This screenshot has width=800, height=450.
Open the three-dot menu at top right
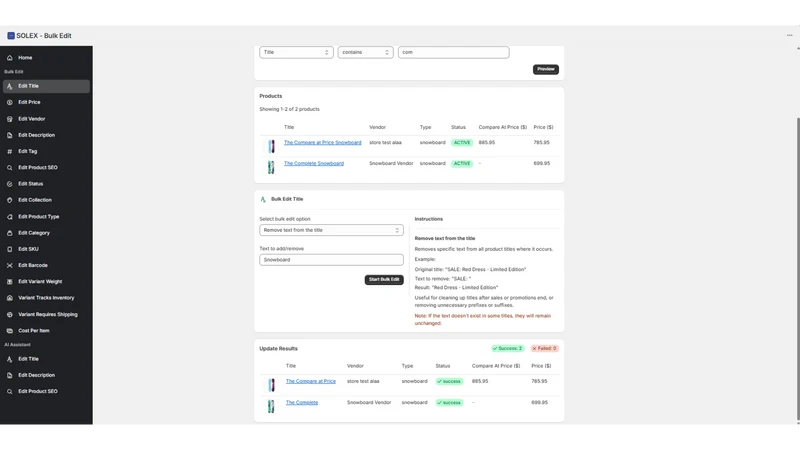point(789,35)
